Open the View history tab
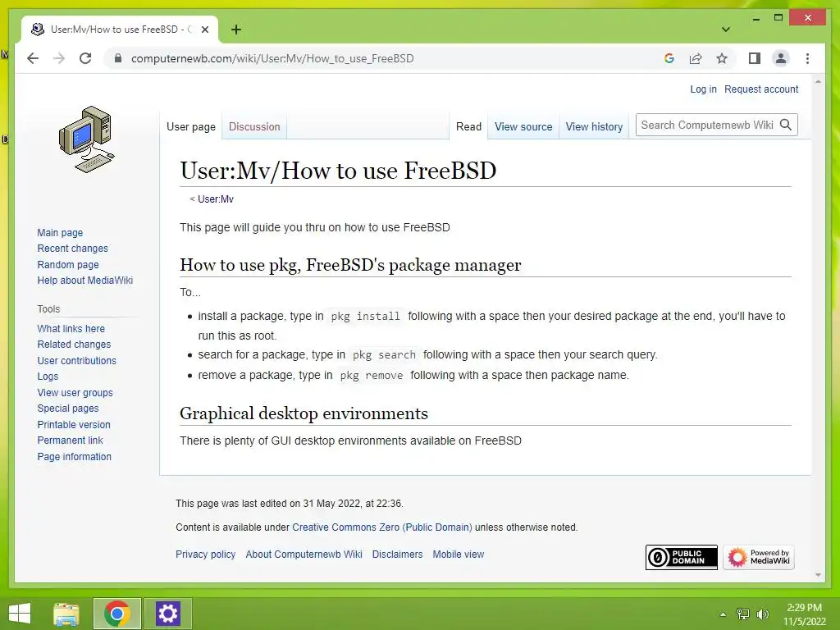The height and width of the screenshot is (630, 840). (594, 127)
